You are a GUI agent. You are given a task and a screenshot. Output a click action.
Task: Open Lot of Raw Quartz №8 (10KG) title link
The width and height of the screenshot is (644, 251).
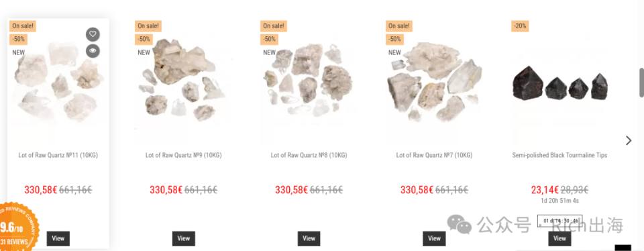(x=309, y=155)
